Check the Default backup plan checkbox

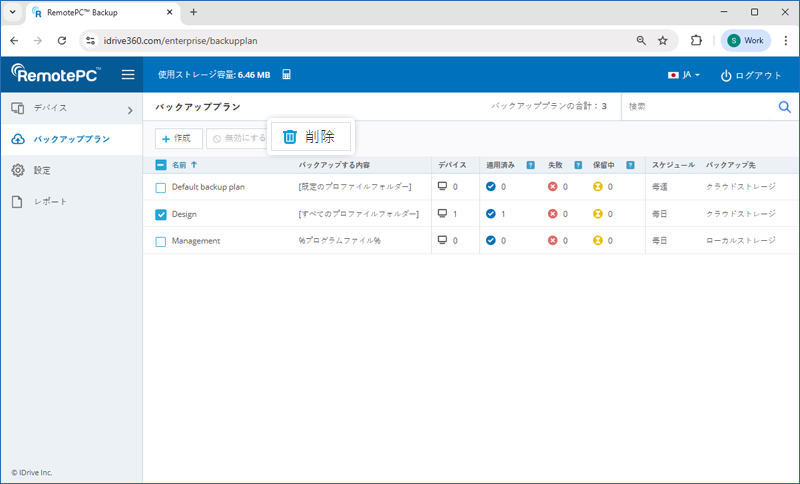161,188
